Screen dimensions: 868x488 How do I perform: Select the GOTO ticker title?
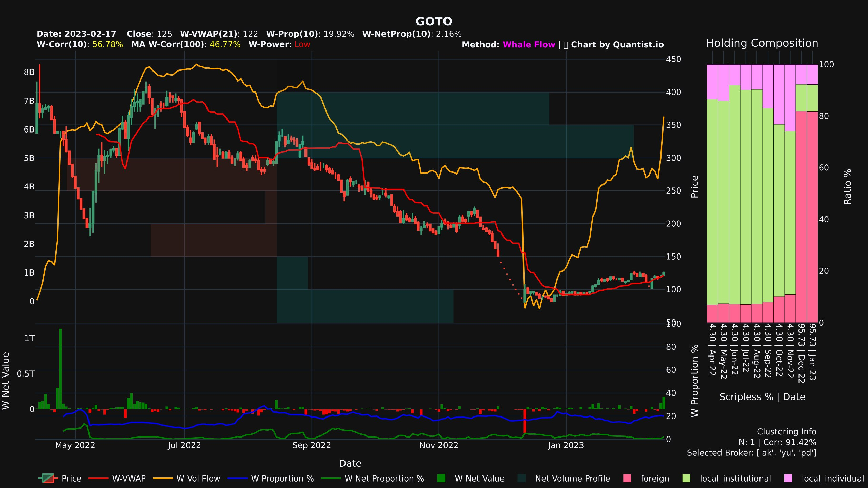(x=434, y=21)
